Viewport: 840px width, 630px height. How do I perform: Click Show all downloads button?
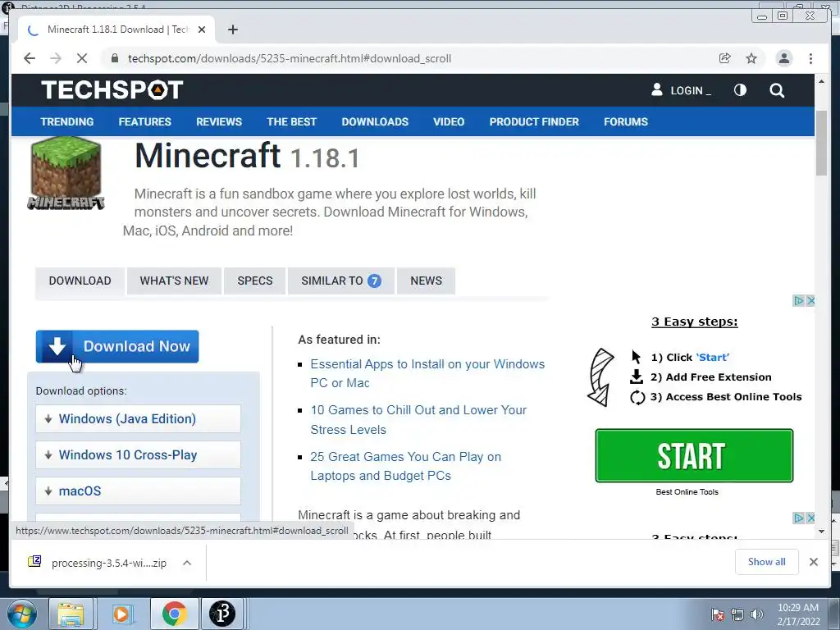(x=767, y=561)
